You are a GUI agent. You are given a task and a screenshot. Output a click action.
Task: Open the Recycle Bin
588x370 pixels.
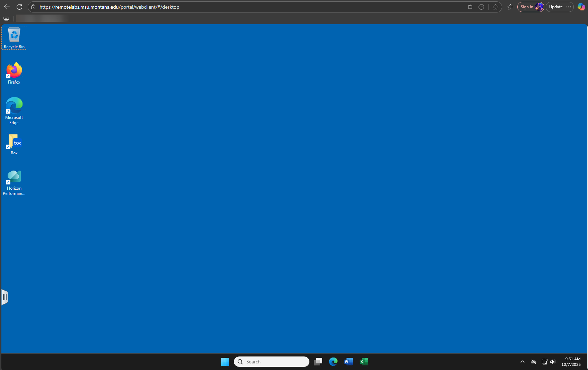[x=14, y=35]
